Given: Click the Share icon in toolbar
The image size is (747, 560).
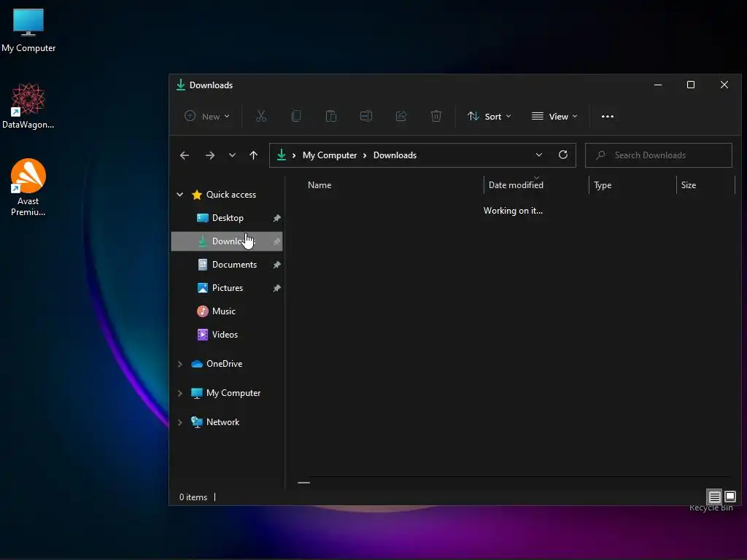Looking at the screenshot, I should [x=401, y=116].
